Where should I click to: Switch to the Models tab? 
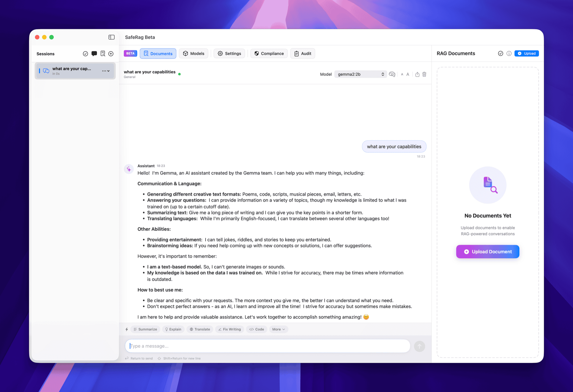[x=193, y=53]
